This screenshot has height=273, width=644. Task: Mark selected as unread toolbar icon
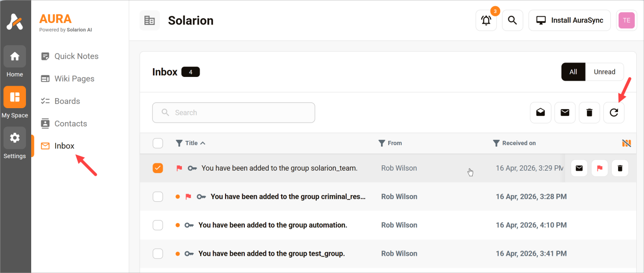tap(565, 112)
